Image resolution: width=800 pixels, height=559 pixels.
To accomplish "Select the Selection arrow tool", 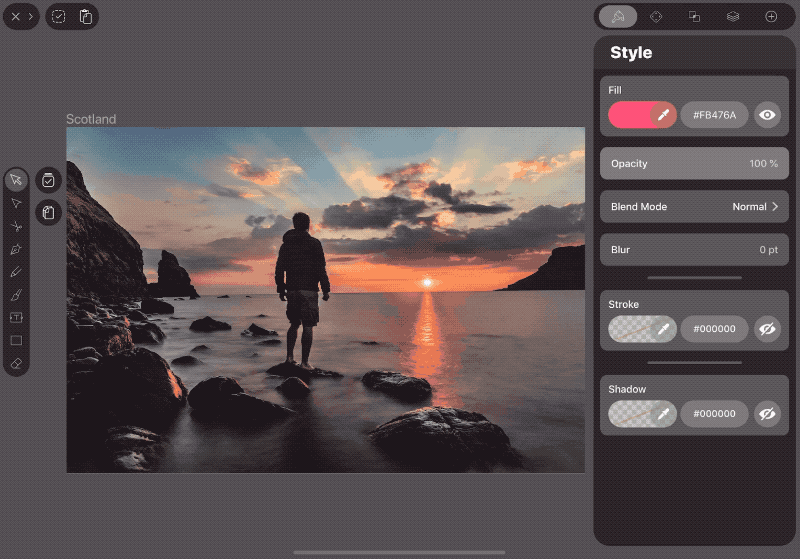I will 16,180.
